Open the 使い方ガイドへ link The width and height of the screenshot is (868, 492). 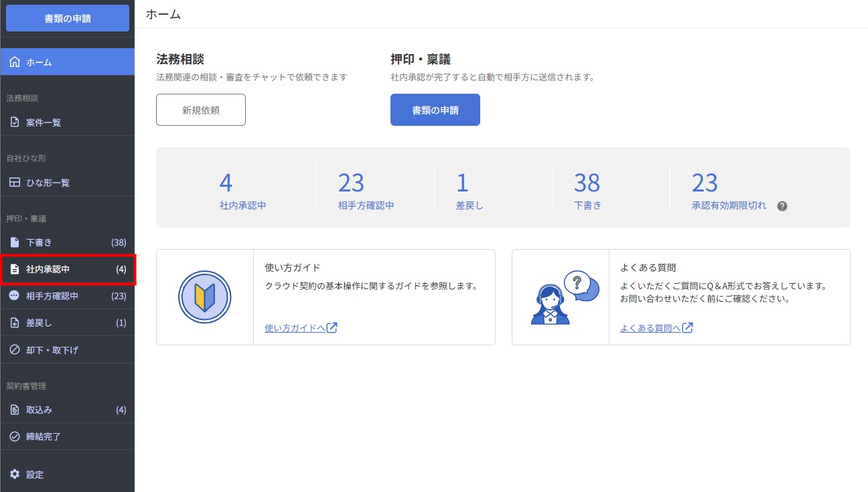pos(301,328)
